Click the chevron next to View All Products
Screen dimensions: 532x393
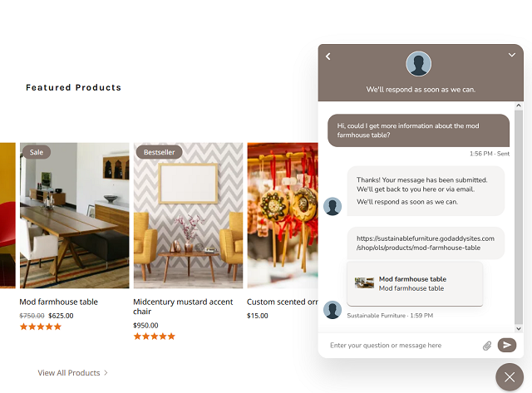106,373
